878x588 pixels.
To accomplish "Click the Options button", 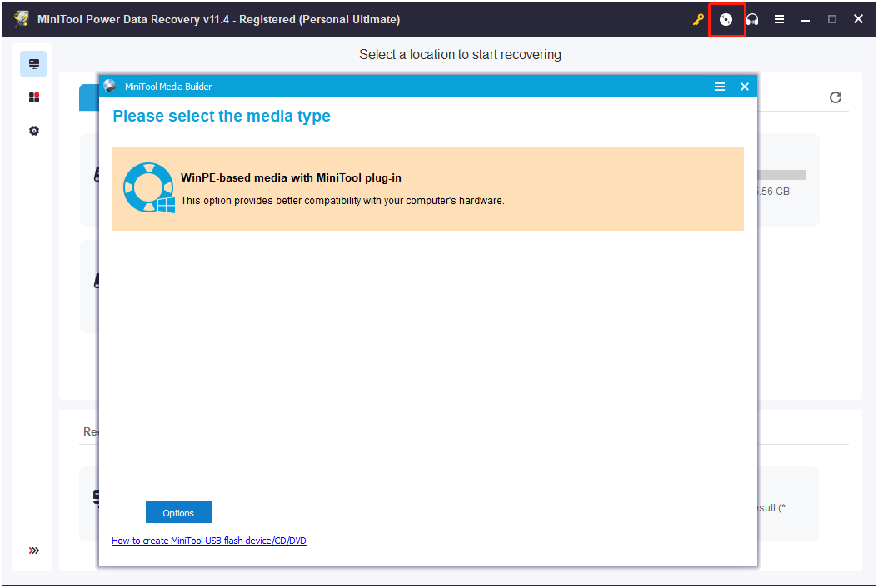I will pos(178,512).
